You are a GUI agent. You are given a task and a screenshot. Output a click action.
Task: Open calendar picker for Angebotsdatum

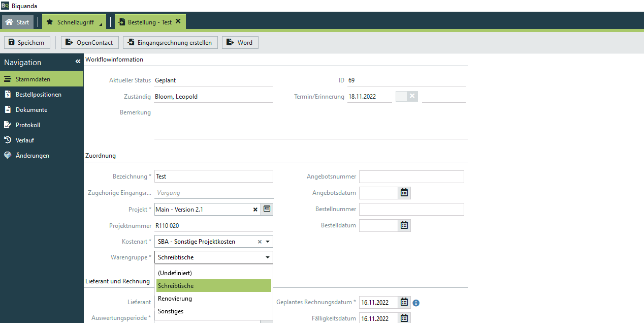(404, 193)
